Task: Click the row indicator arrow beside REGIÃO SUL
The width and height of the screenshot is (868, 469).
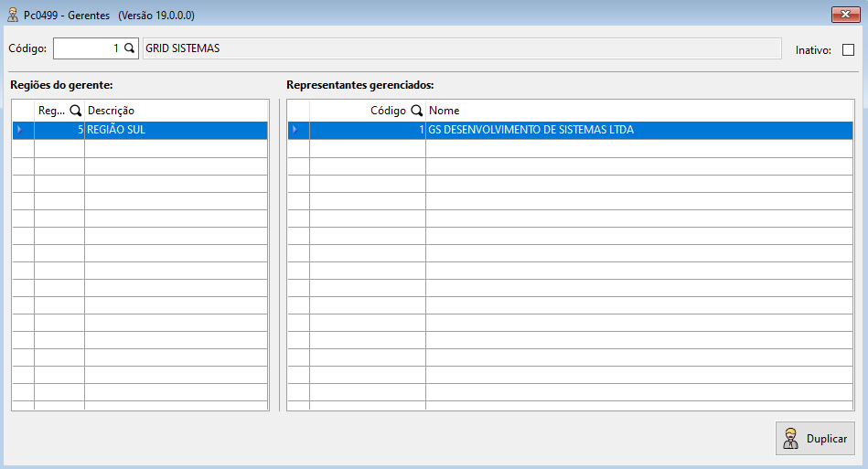Action: tap(20, 130)
